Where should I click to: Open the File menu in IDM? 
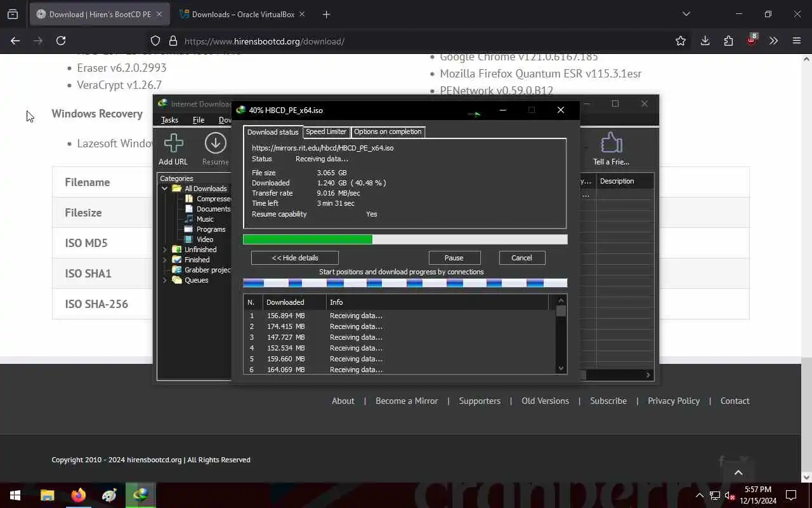point(199,120)
